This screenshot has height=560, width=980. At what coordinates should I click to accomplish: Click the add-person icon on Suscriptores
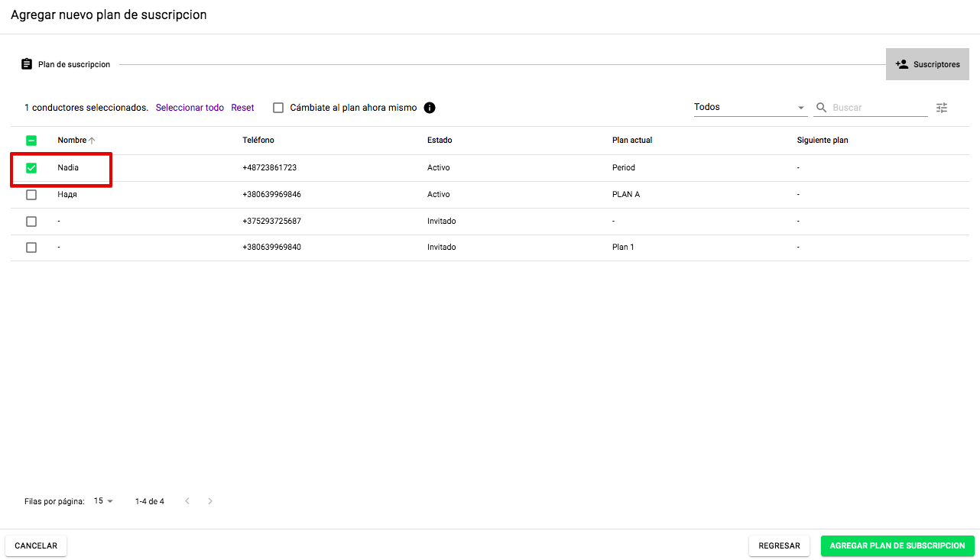tap(902, 64)
